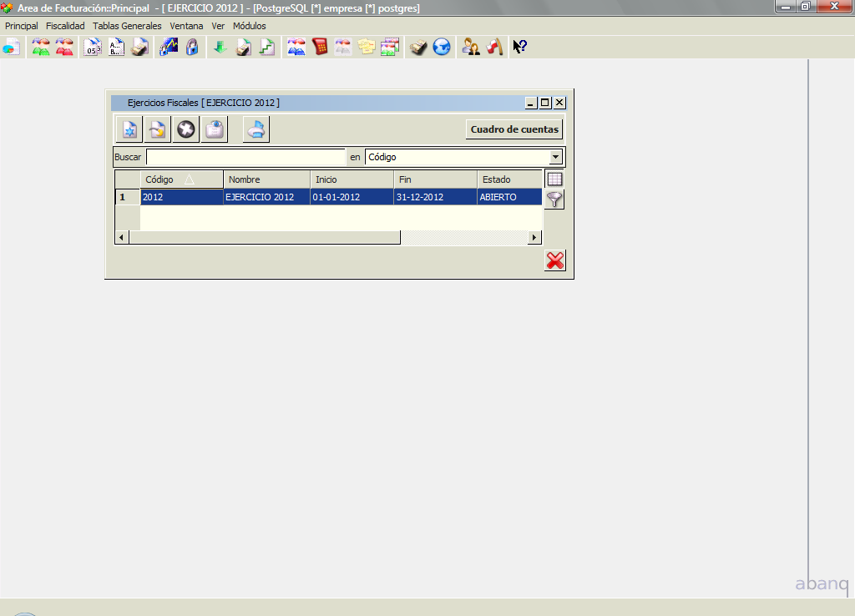The width and height of the screenshot is (855, 616).
Task: Open table column configuration grid icon
Action: click(554, 179)
